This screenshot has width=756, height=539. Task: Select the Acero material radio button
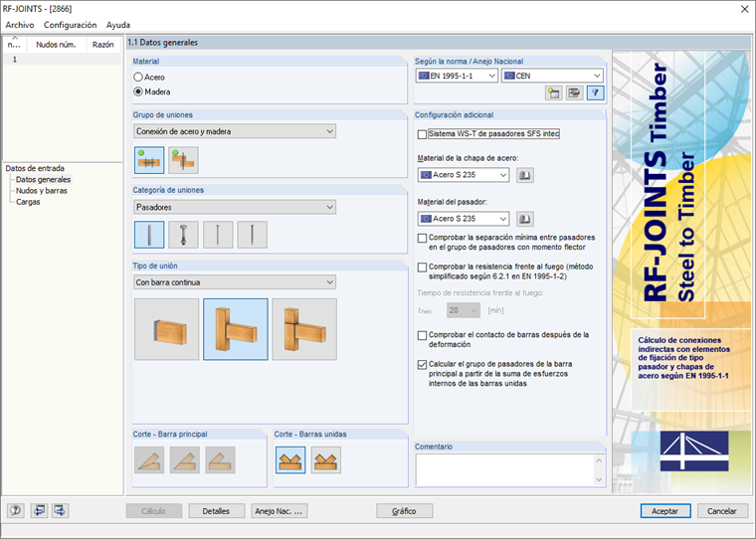[x=138, y=78]
